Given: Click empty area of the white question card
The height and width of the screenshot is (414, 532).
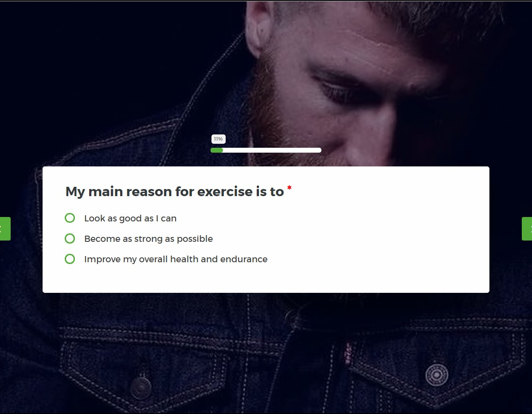Looking at the screenshot, I should [377, 248].
